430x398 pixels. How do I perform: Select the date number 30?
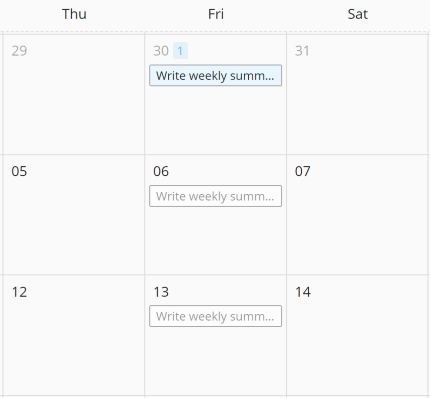point(161,51)
